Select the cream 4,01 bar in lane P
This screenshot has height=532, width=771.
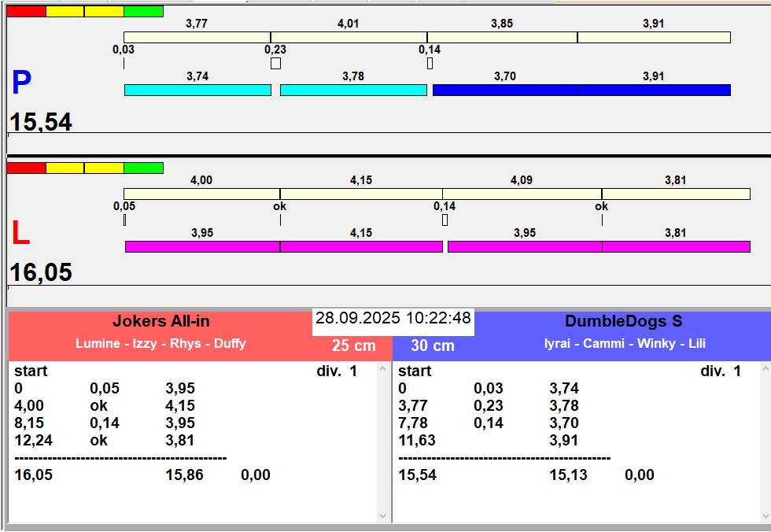(349, 37)
